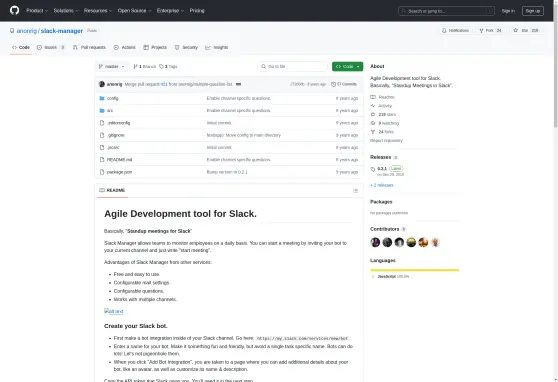
Task: Select the Code tab
Action: 21,47
